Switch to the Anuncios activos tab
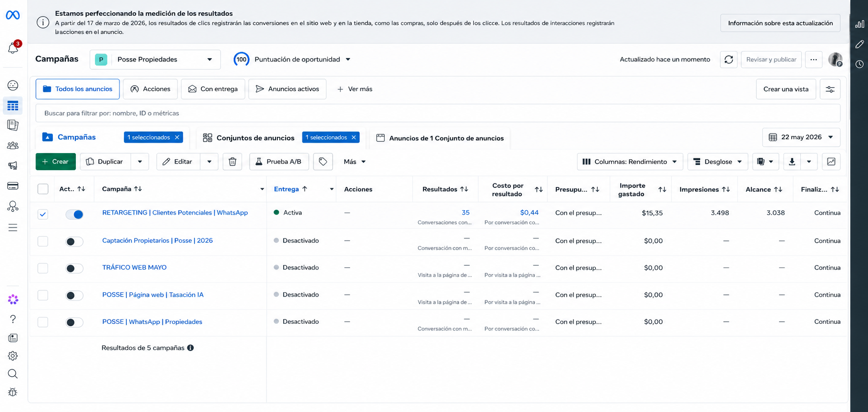The image size is (868, 412). [x=287, y=89]
